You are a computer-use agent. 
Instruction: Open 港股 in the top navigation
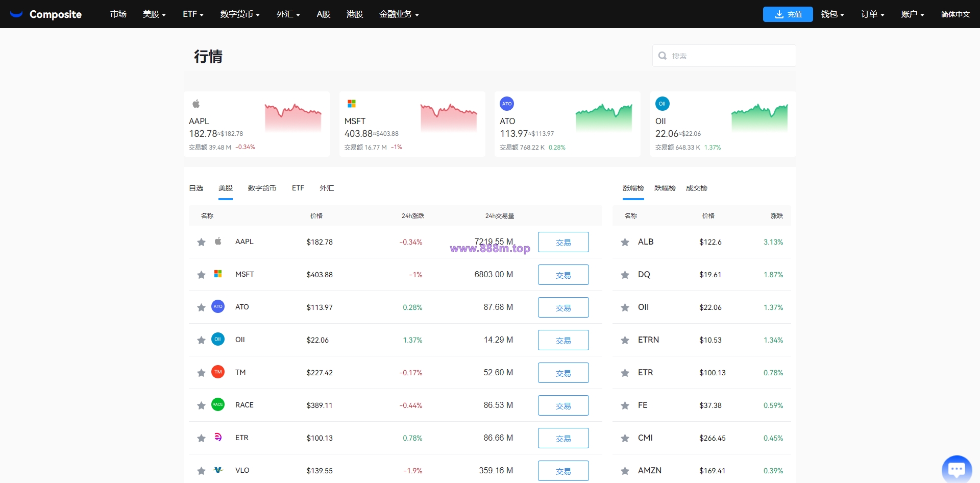[355, 14]
